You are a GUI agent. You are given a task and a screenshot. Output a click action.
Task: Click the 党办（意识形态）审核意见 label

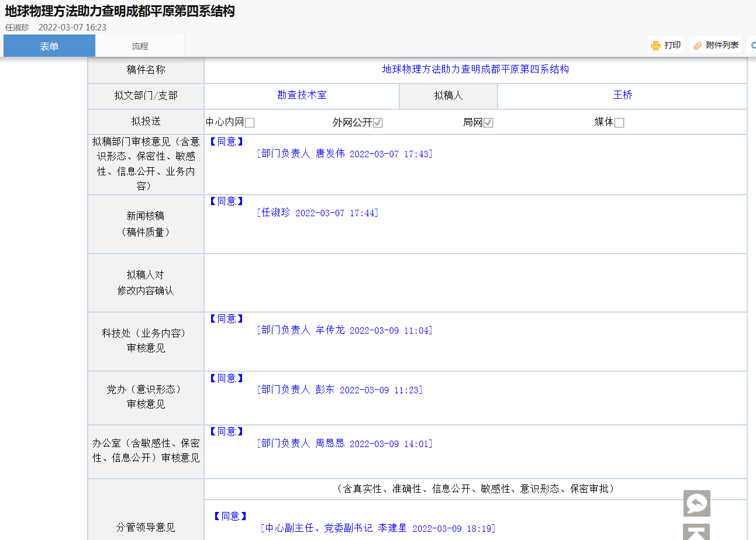(x=146, y=396)
